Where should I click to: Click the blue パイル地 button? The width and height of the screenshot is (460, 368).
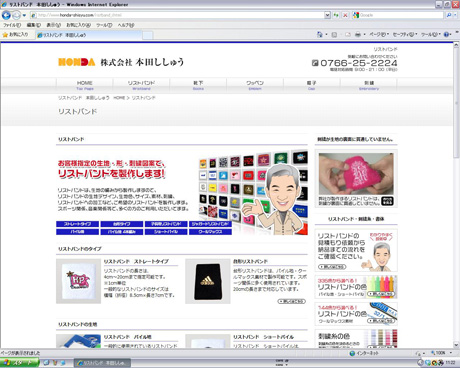click(77, 232)
